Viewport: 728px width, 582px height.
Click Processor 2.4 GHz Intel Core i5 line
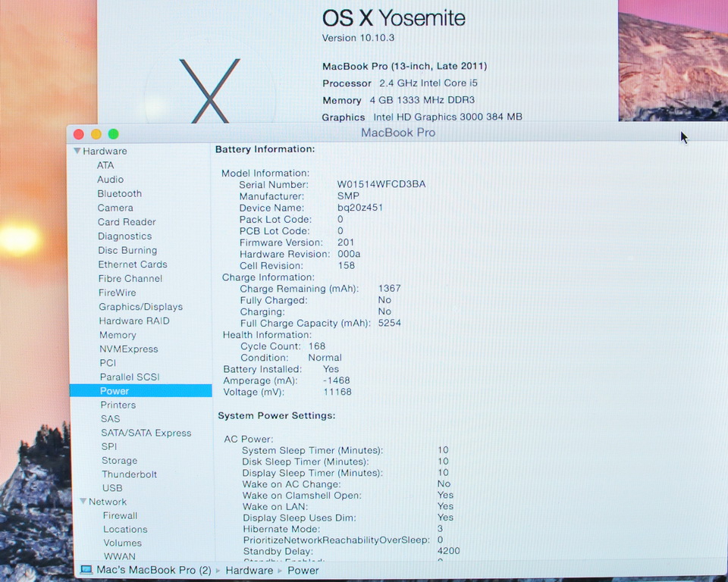400,83
